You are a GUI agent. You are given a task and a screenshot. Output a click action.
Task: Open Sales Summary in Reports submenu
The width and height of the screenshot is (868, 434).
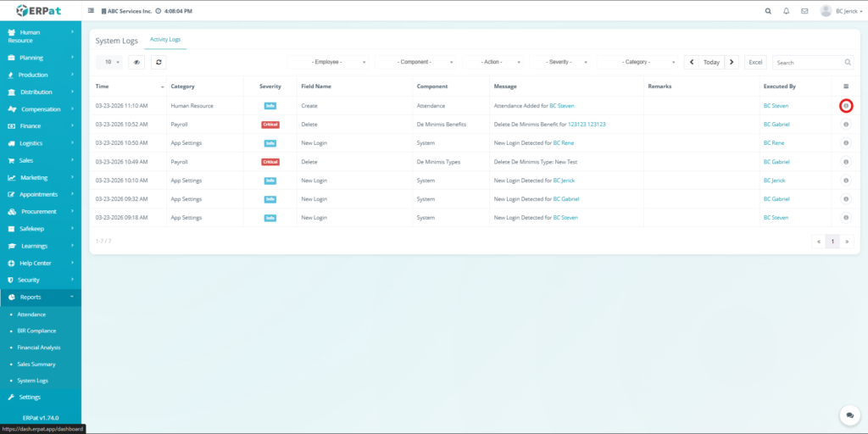(x=36, y=364)
